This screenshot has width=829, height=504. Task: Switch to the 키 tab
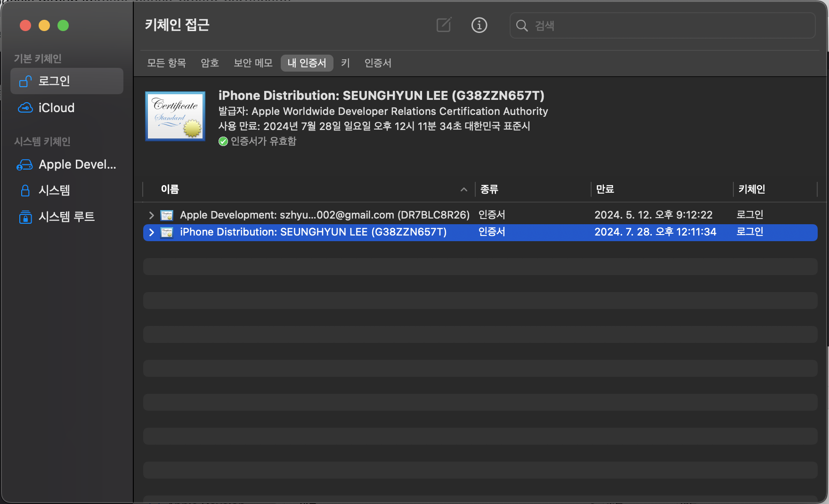pyautogui.click(x=345, y=63)
